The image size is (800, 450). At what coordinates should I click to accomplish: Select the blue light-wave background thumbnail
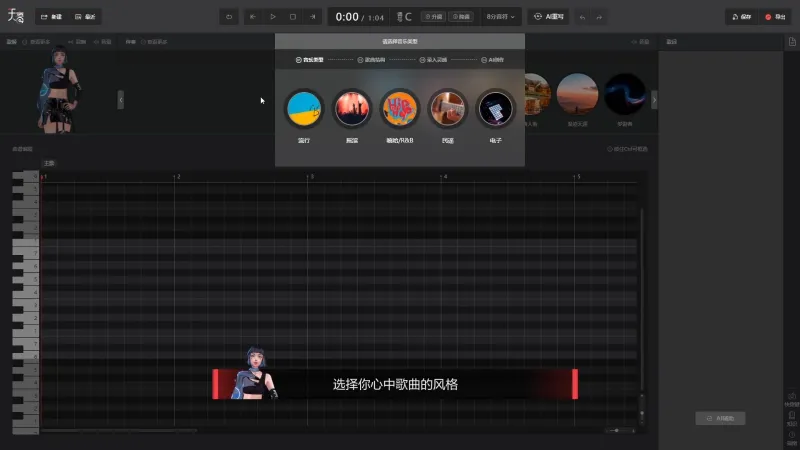(625, 94)
